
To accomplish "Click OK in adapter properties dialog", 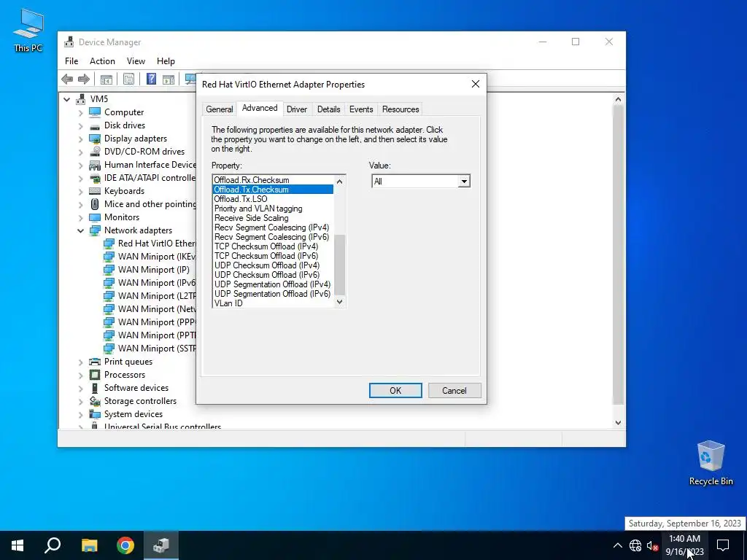I will pyautogui.click(x=395, y=391).
